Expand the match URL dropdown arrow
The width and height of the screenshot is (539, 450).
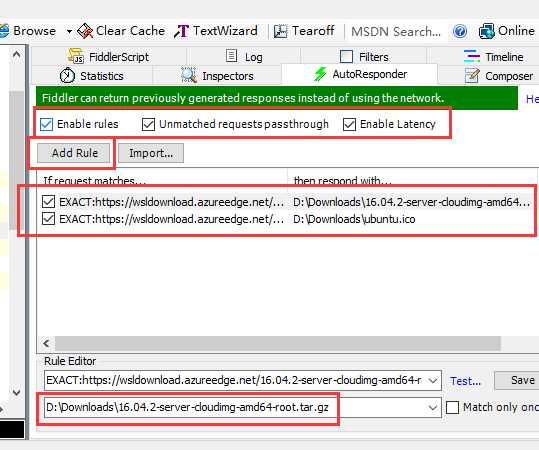click(433, 381)
